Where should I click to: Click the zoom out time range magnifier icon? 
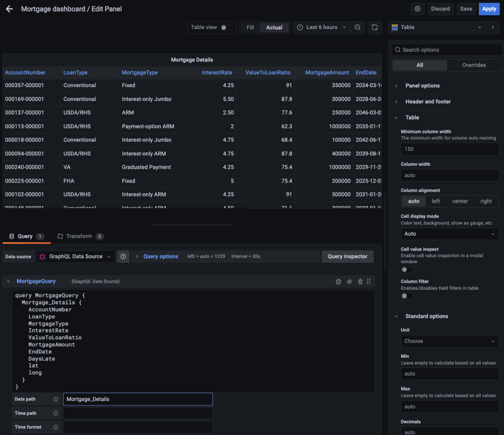pos(358,27)
